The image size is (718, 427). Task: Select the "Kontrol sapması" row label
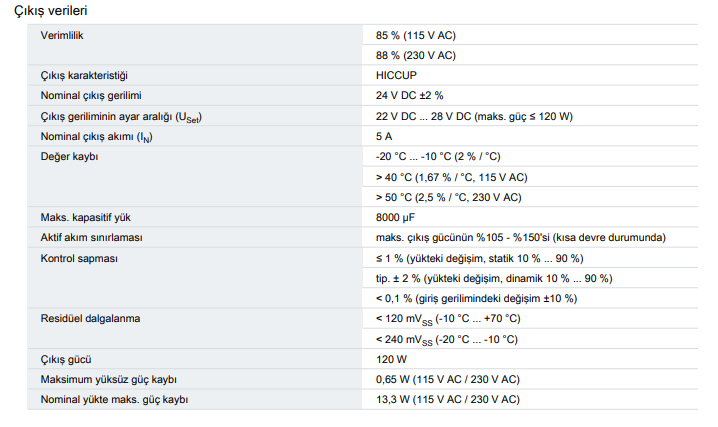coord(79,258)
